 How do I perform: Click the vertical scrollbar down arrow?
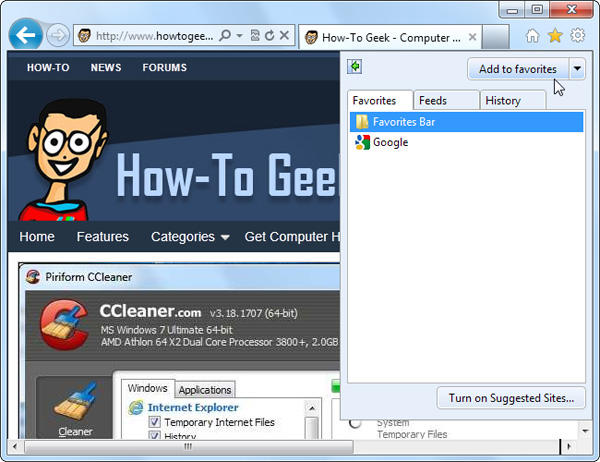(x=585, y=431)
